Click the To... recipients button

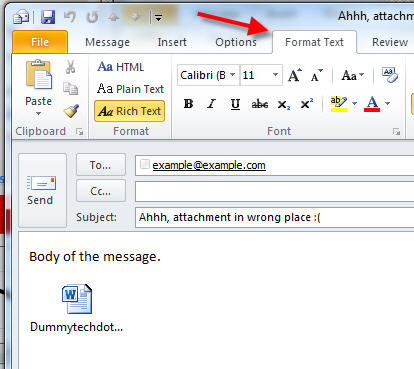(101, 165)
